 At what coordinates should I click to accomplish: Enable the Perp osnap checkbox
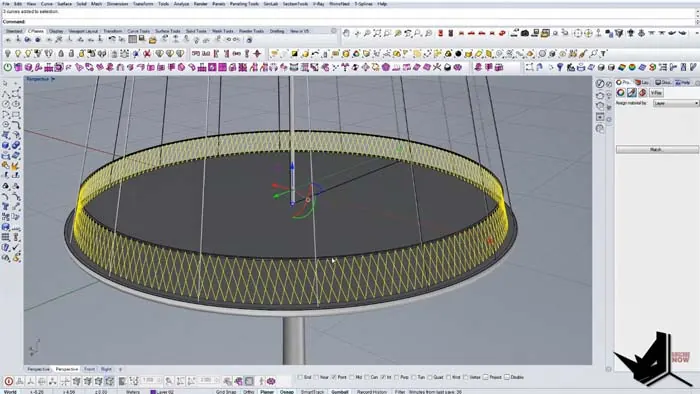click(396, 377)
